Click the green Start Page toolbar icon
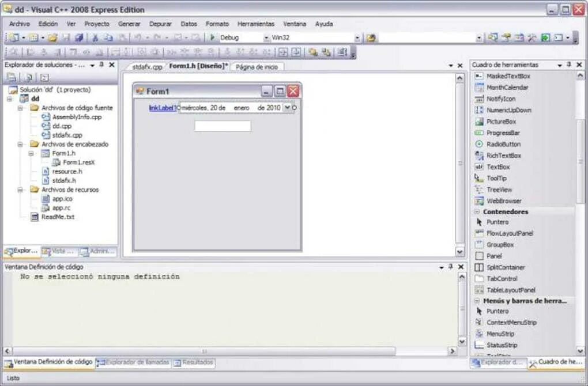588x386 pixels. point(545,37)
